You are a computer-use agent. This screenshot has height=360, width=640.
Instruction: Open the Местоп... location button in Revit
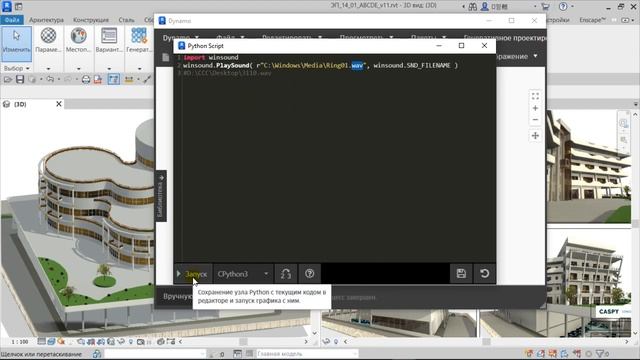click(x=78, y=41)
